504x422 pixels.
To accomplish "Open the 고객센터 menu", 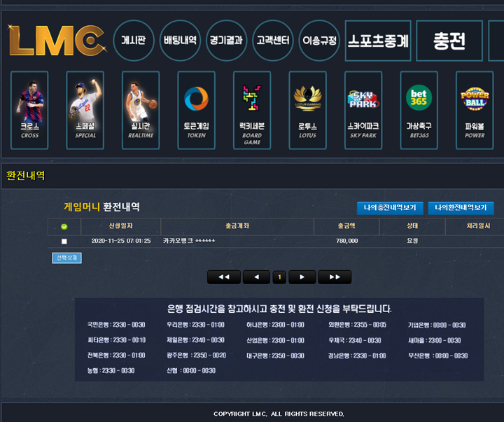I will point(273,41).
